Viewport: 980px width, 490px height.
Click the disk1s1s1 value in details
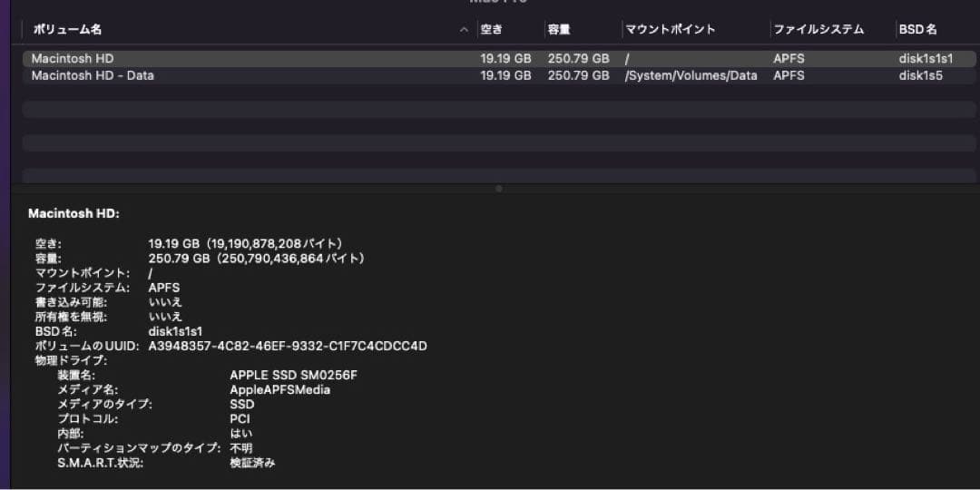tap(175, 331)
